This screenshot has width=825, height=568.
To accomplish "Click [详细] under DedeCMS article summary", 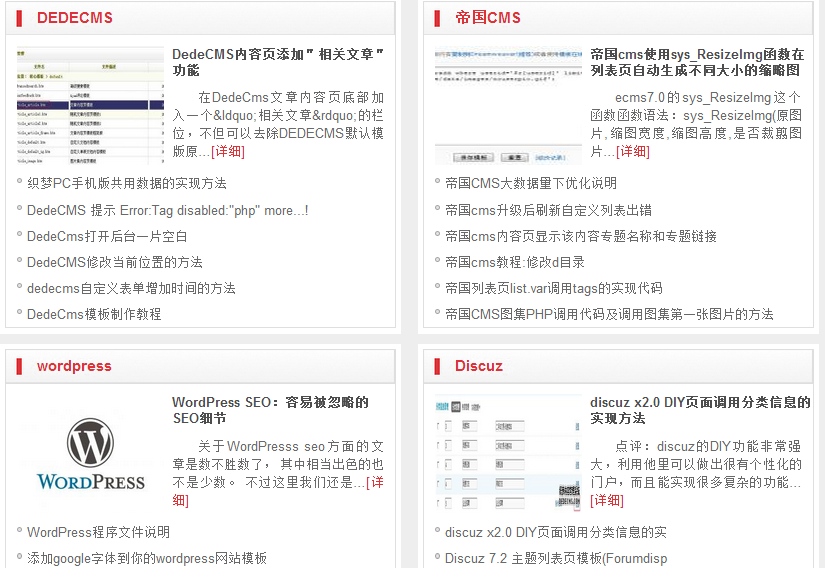I will tap(228, 151).
